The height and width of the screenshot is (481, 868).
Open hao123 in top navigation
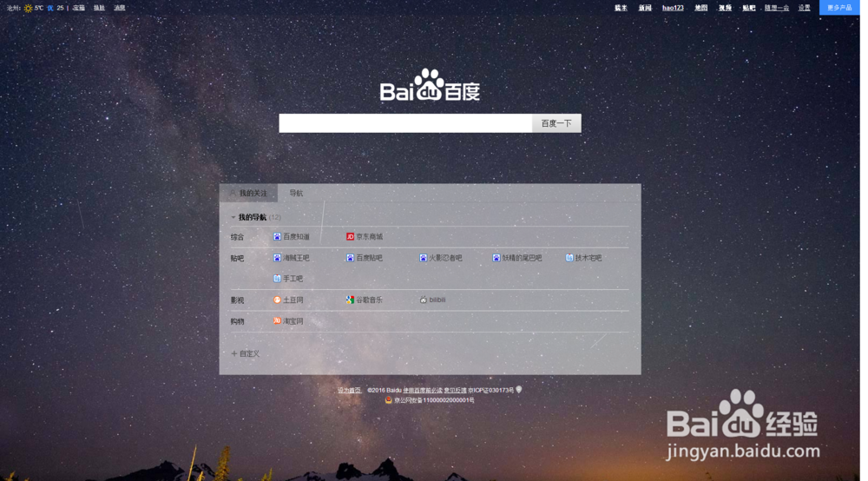pyautogui.click(x=673, y=8)
